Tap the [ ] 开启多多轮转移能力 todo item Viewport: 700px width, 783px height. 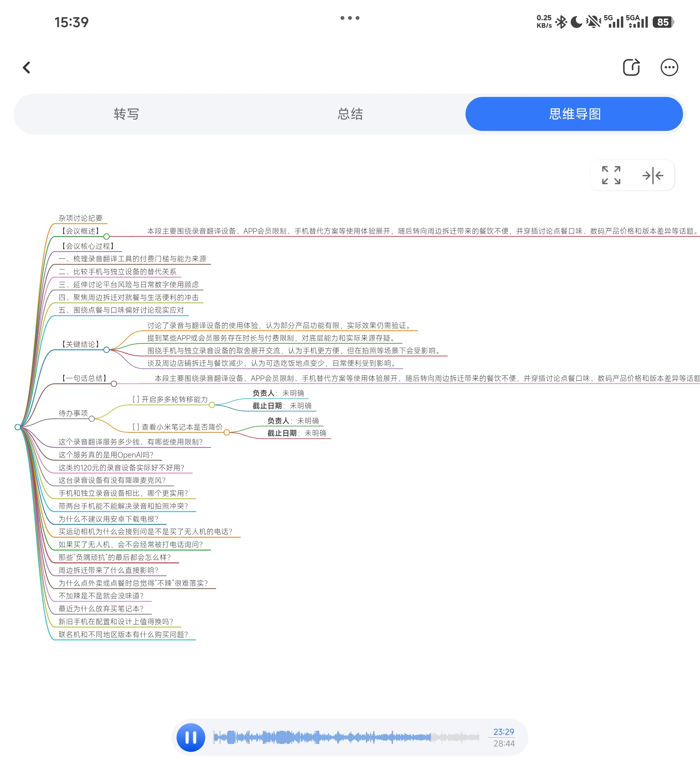click(x=170, y=399)
